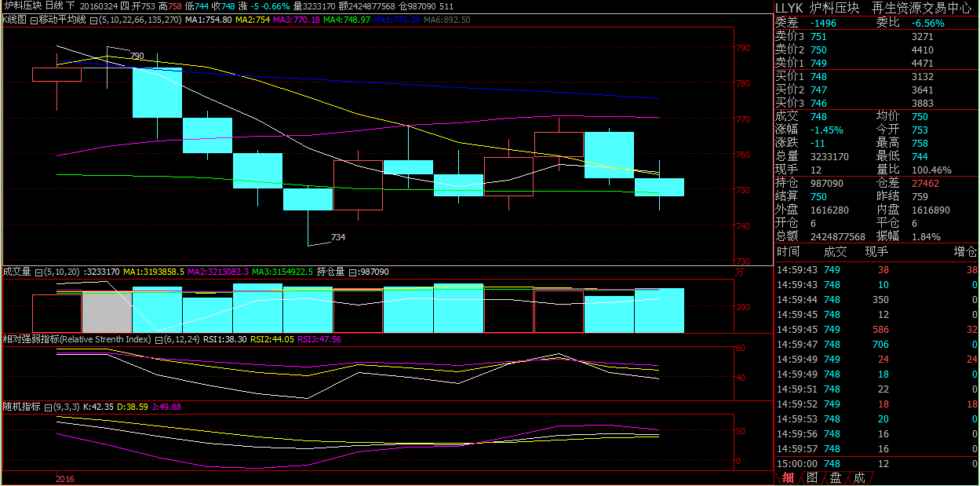Switch to the 细 tab
The height and width of the screenshot is (486, 980).
click(788, 477)
